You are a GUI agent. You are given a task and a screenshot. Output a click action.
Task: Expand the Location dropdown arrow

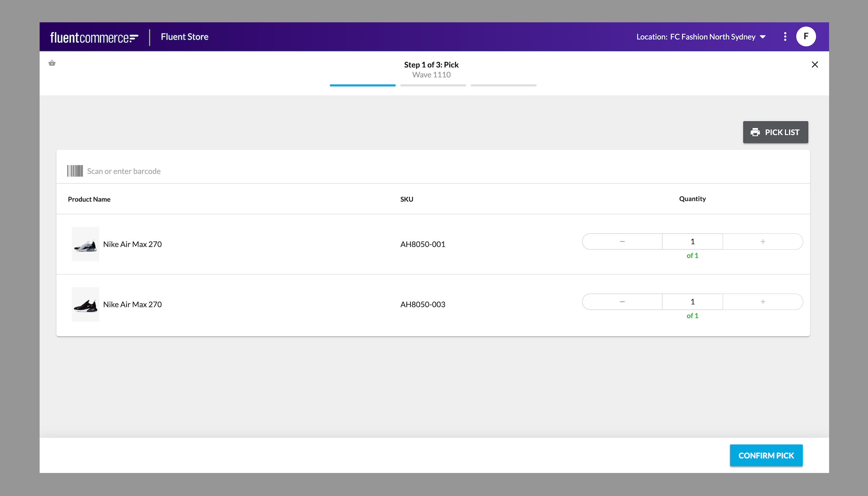[762, 37]
